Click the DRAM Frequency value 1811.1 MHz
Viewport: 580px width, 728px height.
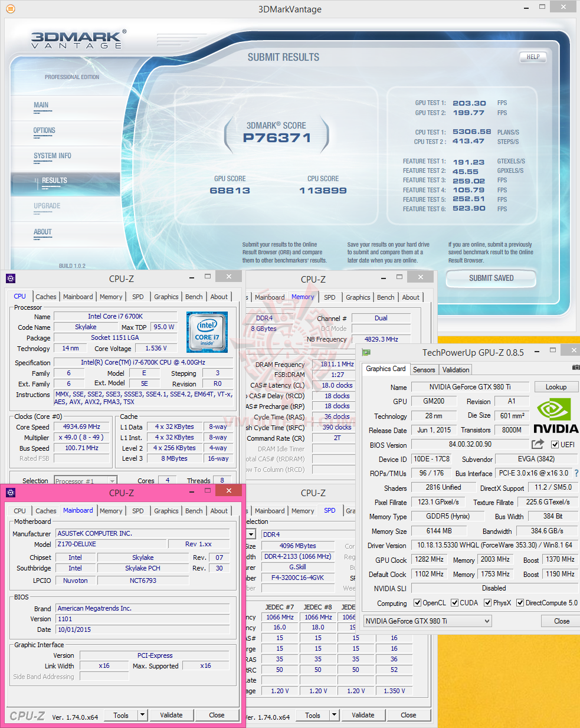click(333, 364)
